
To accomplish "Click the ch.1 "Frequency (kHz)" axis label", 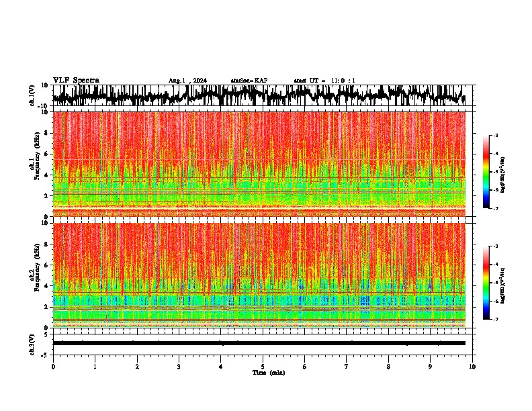I will [37, 156].
